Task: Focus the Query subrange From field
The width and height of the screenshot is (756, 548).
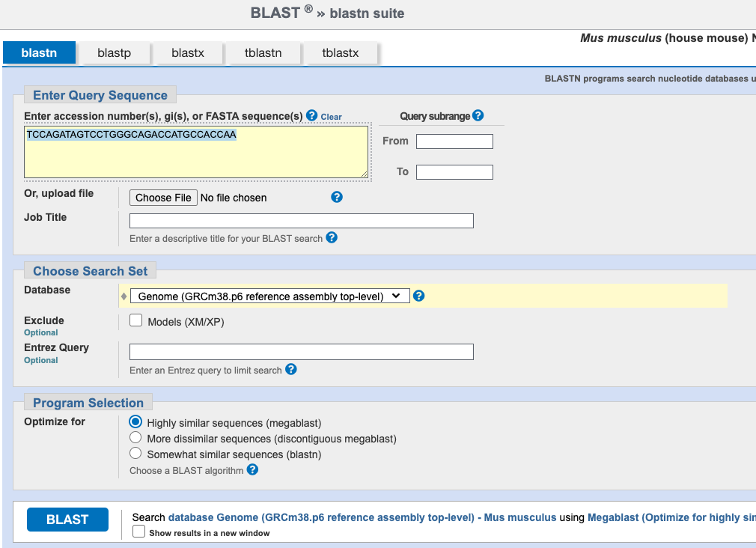Action: [x=454, y=141]
